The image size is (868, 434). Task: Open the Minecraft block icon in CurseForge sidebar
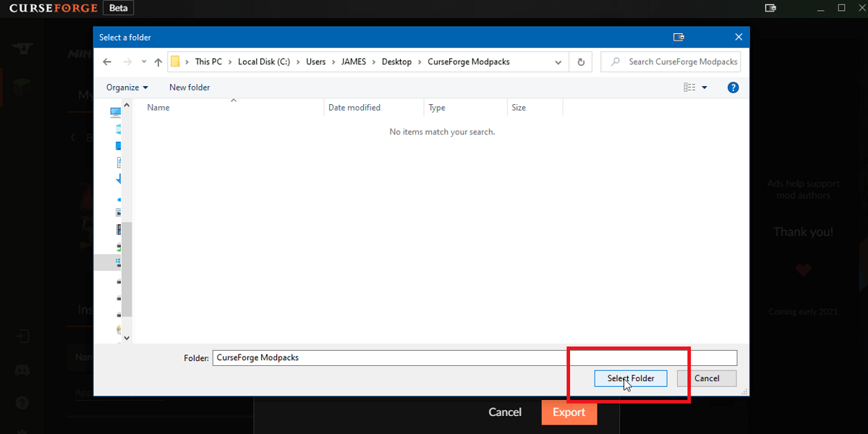tap(22, 88)
